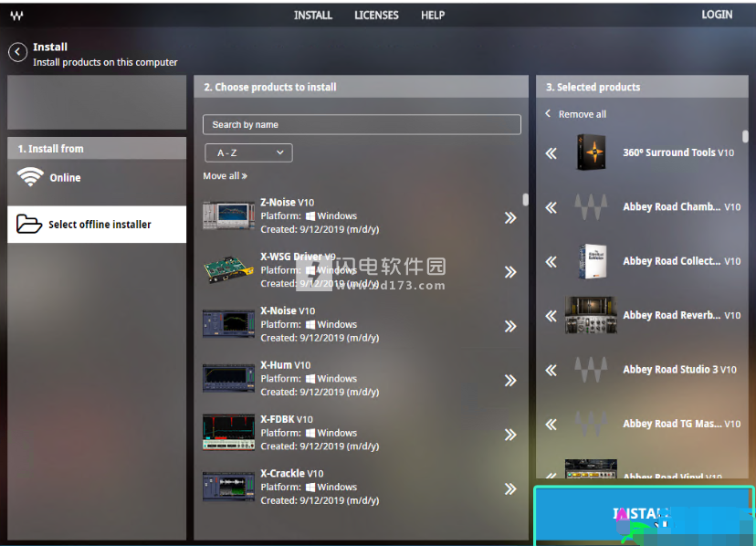Click the blue INSTALL button
Viewport: 756px width, 546px height.
(643, 514)
